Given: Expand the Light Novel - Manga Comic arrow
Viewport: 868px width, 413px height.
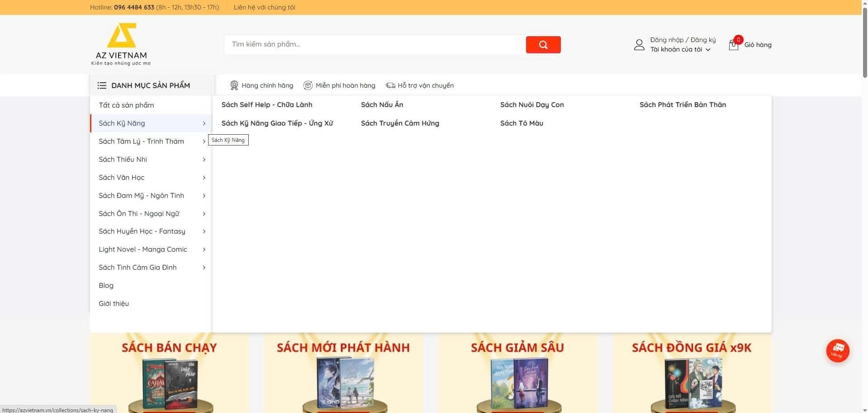Looking at the screenshot, I should [x=204, y=249].
